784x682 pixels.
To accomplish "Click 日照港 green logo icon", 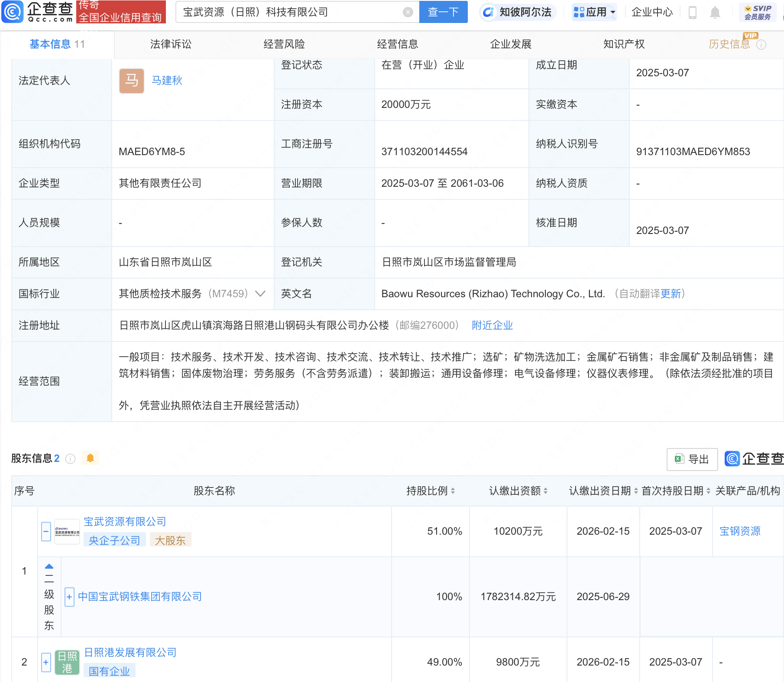I will 67,662.
